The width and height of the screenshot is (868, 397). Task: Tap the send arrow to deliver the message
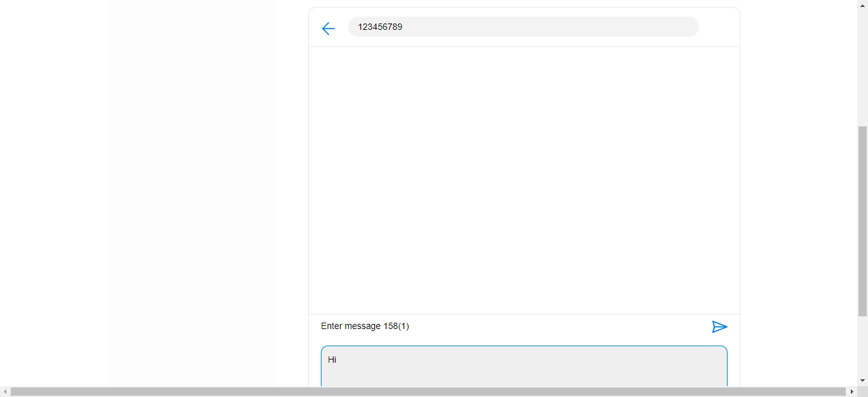click(720, 326)
